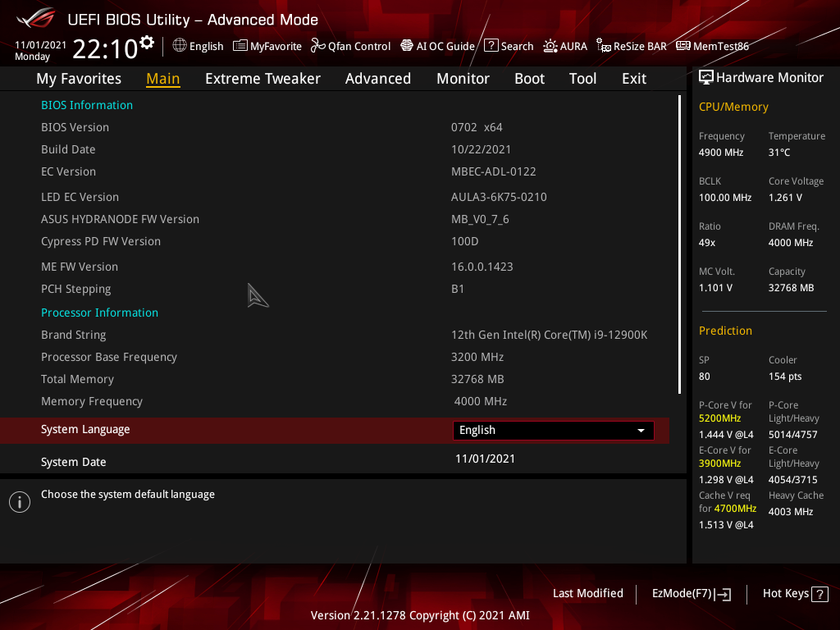Screen dimensions: 840x630
Task: Click the Hardware Monitor screen icon
Action: [x=706, y=78]
